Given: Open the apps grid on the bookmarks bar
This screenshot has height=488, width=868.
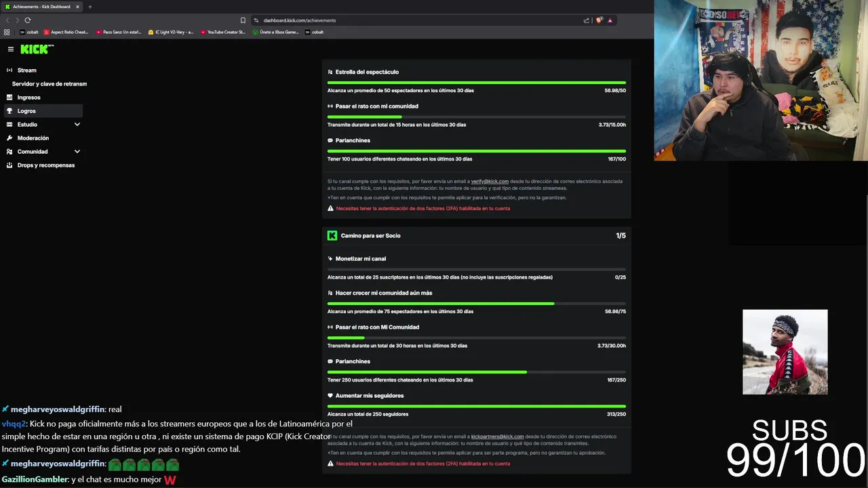Looking at the screenshot, I should [7, 32].
